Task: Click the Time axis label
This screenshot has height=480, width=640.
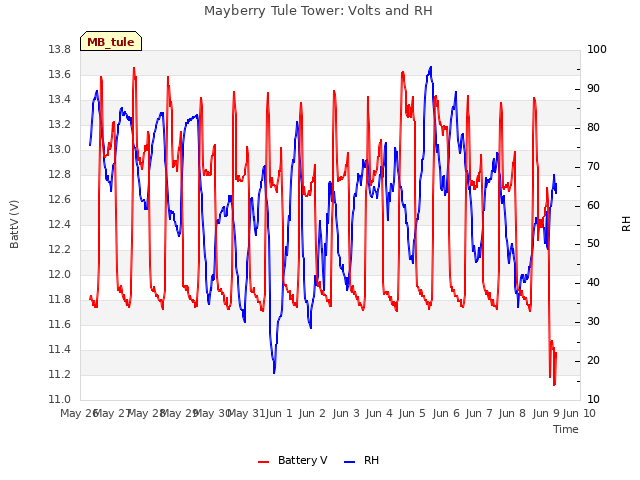Action: point(566,429)
